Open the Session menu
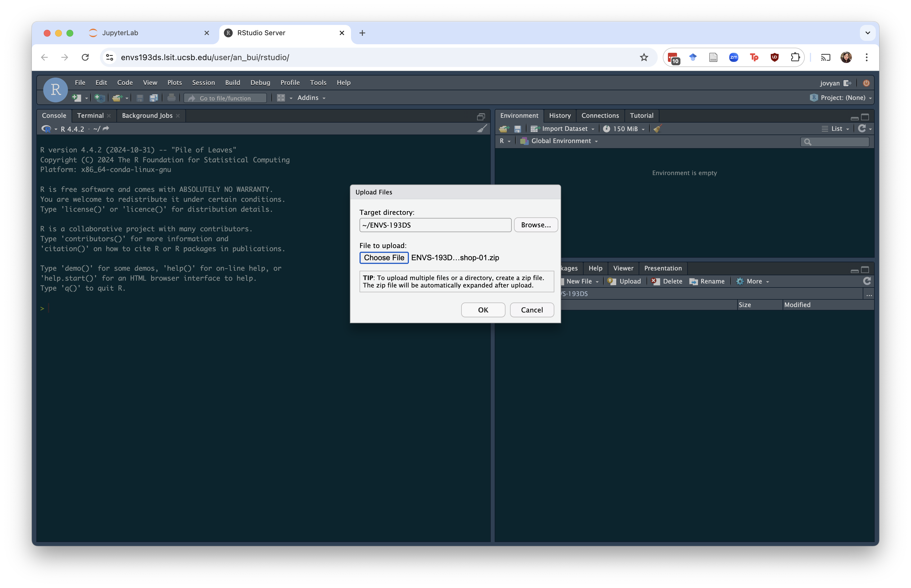The height and width of the screenshot is (588, 911). pyautogui.click(x=203, y=83)
